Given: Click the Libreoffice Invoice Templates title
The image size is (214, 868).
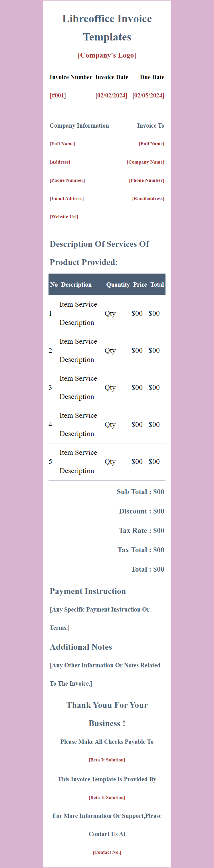Looking at the screenshot, I should pos(107,28).
